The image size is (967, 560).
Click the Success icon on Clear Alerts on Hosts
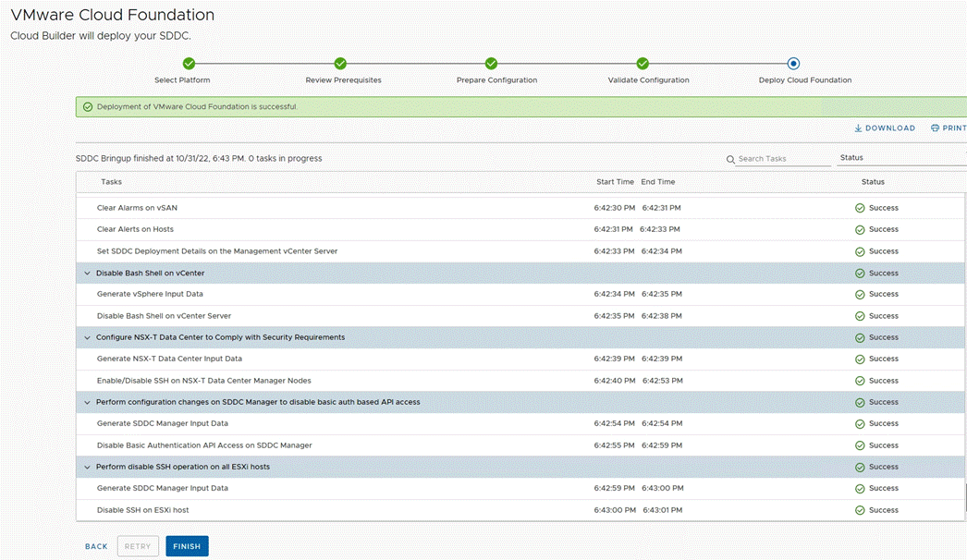860,229
